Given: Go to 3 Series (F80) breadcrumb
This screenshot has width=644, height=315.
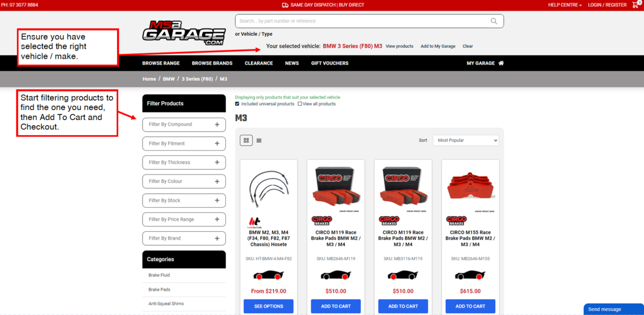Looking at the screenshot, I should (x=197, y=79).
